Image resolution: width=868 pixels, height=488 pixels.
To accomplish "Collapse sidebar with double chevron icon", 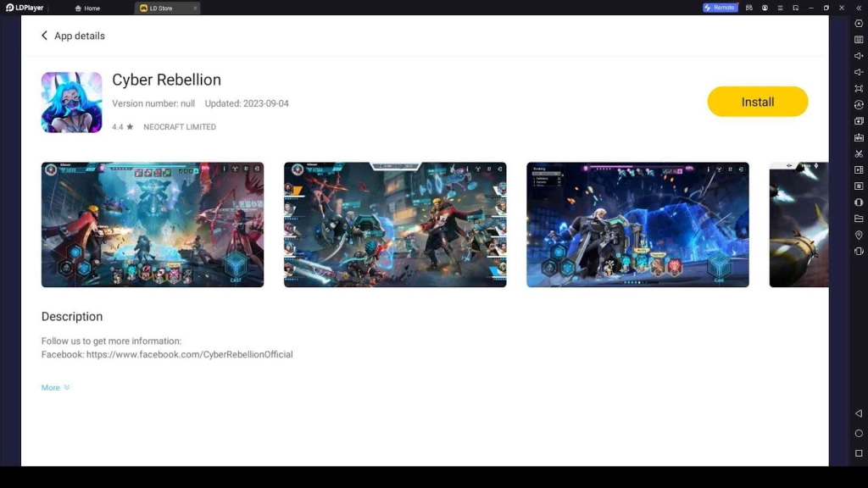I will click(859, 8).
